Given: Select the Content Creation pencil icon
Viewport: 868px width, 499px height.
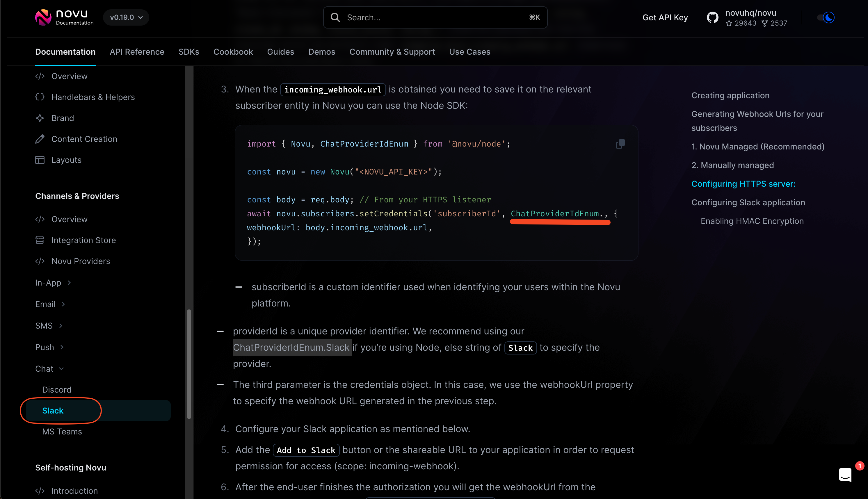Looking at the screenshot, I should 40,139.
